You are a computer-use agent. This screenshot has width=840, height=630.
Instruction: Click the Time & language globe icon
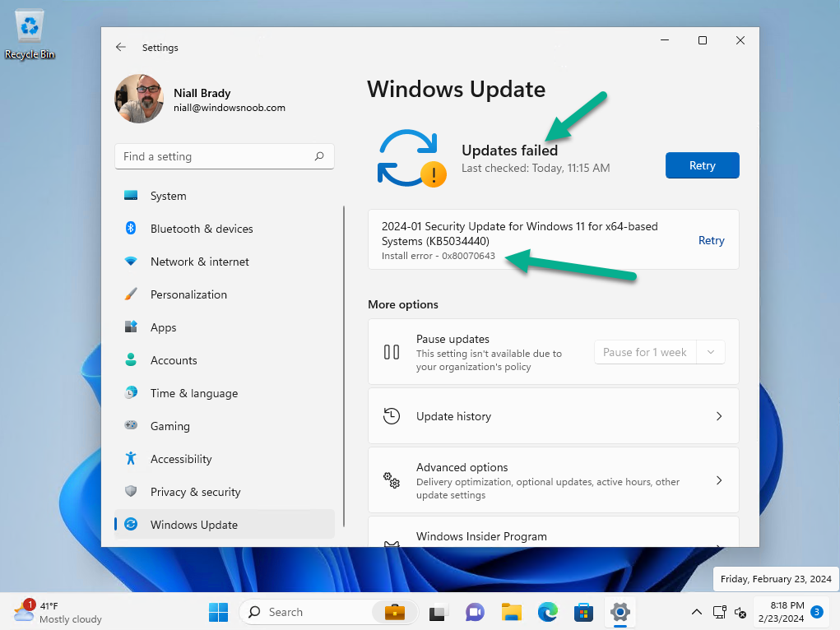[131, 392]
